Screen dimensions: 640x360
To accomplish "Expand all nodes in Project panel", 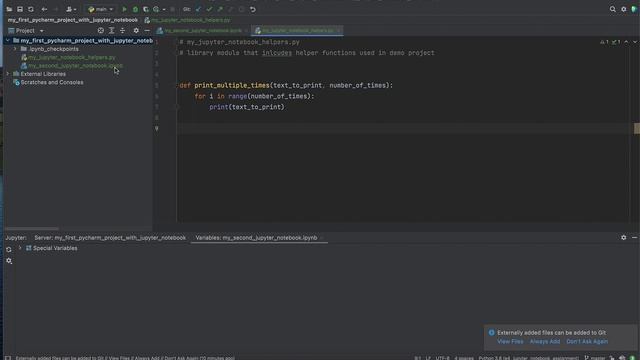I will [111, 31].
